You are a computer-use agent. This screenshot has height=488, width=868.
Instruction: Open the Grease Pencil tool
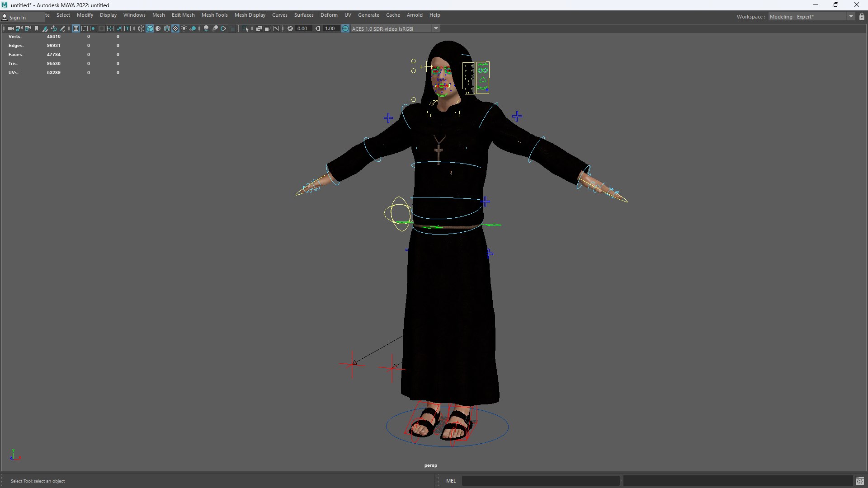pyautogui.click(x=62, y=28)
